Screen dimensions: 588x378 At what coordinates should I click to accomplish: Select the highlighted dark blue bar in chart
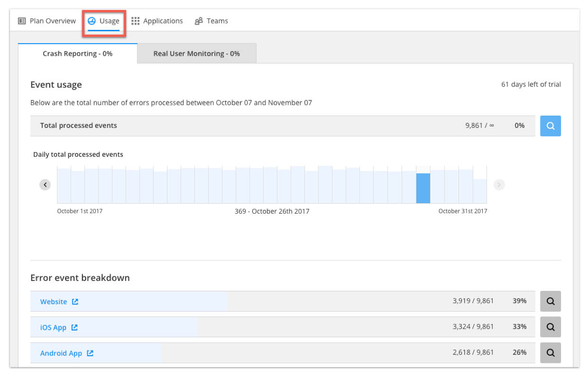(x=423, y=188)
